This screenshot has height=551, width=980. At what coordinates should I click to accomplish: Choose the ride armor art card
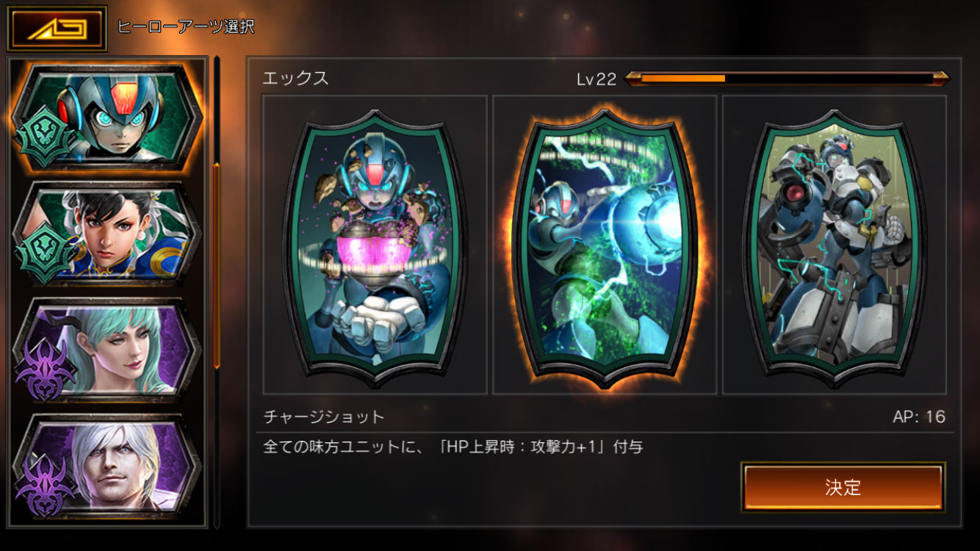pos(835,245)
